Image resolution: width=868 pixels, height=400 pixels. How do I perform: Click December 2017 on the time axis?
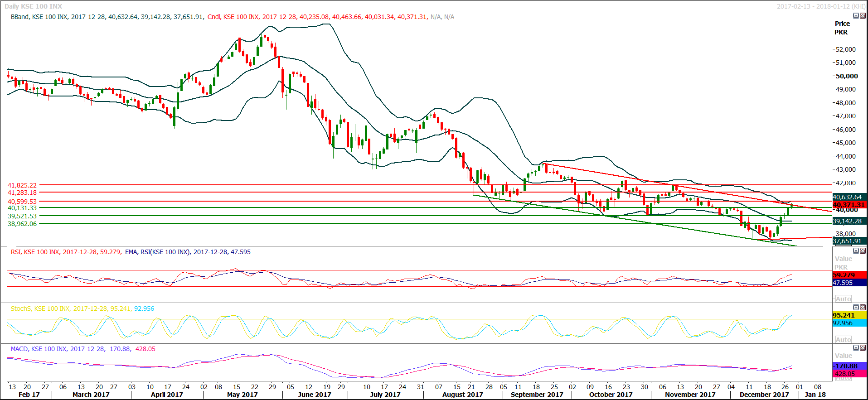click(x=764, y=395)
